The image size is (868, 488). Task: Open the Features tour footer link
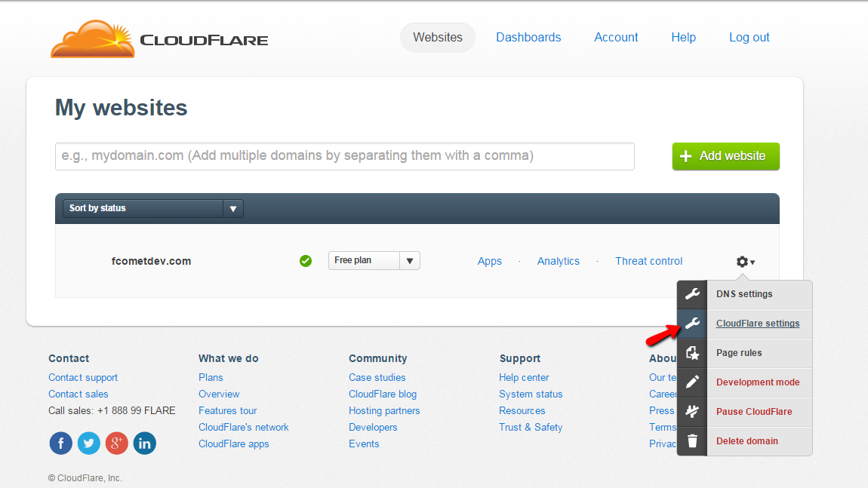tap(228, 410)
